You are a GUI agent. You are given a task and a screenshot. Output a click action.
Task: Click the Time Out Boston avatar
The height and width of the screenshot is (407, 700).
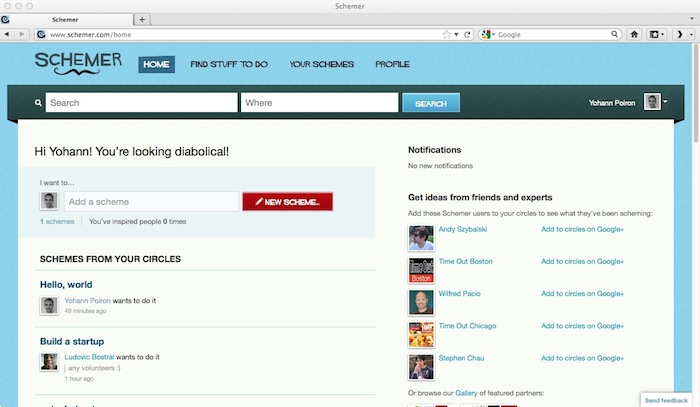tap(421, 270)
